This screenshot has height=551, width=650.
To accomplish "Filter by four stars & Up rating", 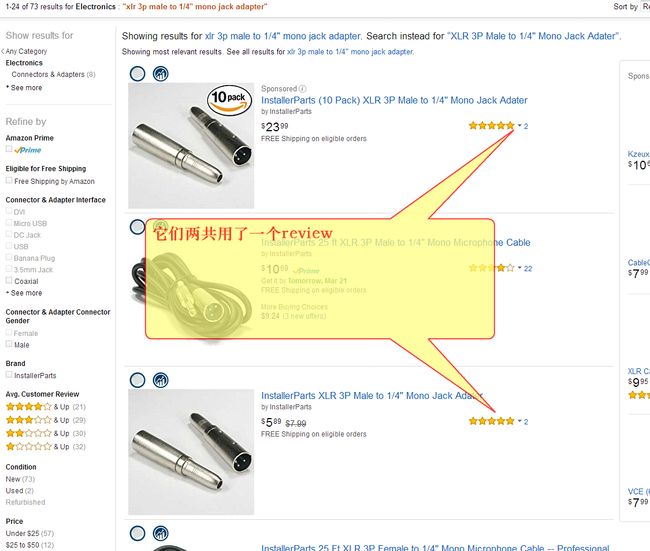I will pyautogui.click(x=46, y=407).
